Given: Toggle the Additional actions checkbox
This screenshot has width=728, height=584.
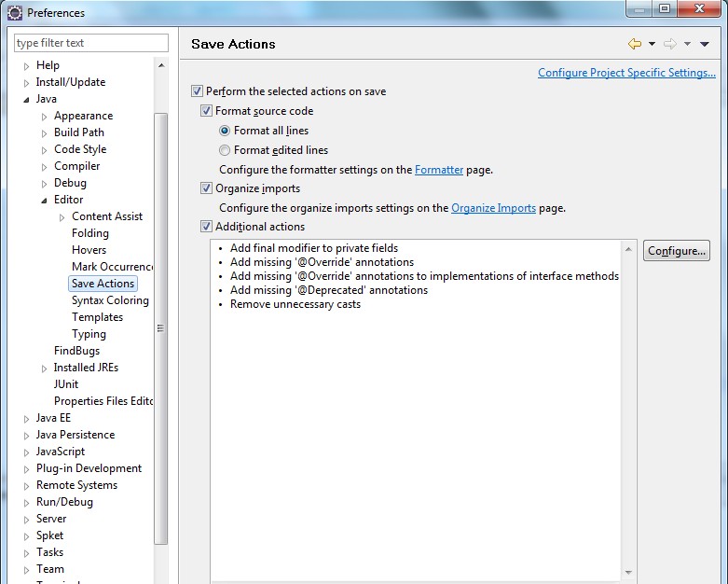Looking at the screenshot, I should coord(207,227).
